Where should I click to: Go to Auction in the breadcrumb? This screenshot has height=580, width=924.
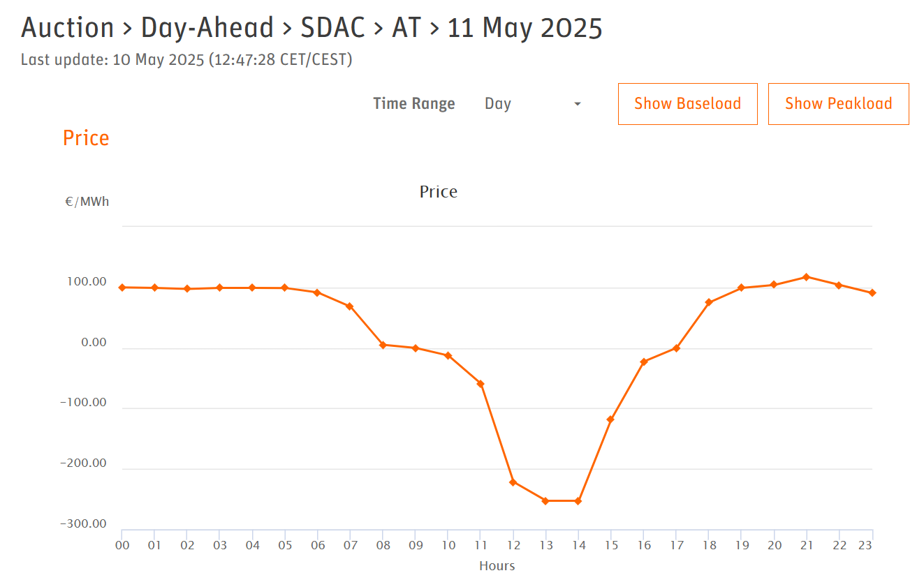click(x=67, y=28)
